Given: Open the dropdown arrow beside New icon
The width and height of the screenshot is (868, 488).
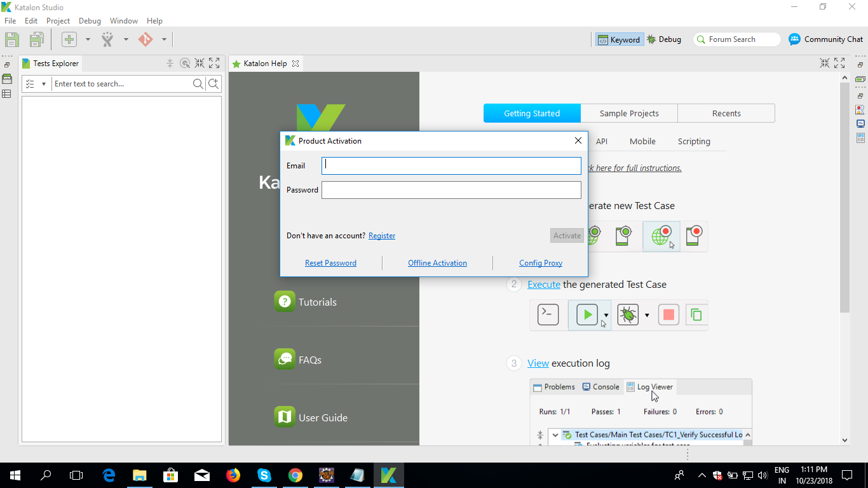Looking at the screenshot, I should [x=88, y=39].
